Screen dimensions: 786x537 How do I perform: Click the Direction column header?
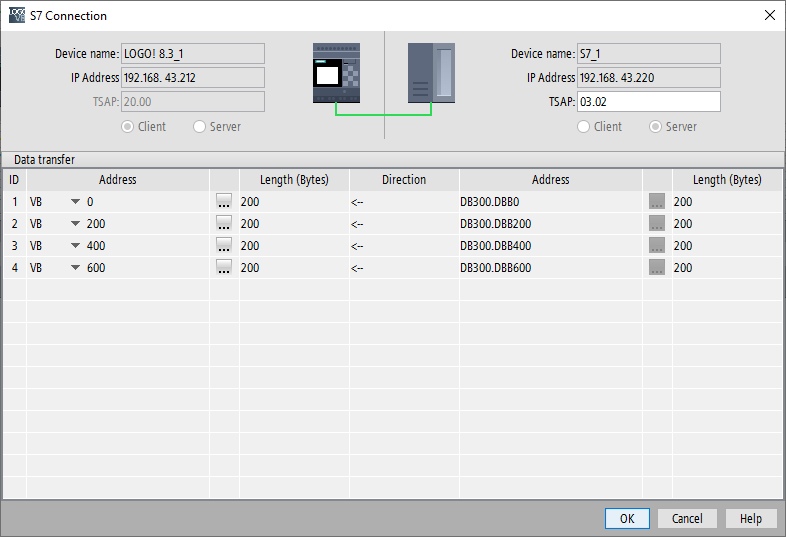[x=404, y=180]
